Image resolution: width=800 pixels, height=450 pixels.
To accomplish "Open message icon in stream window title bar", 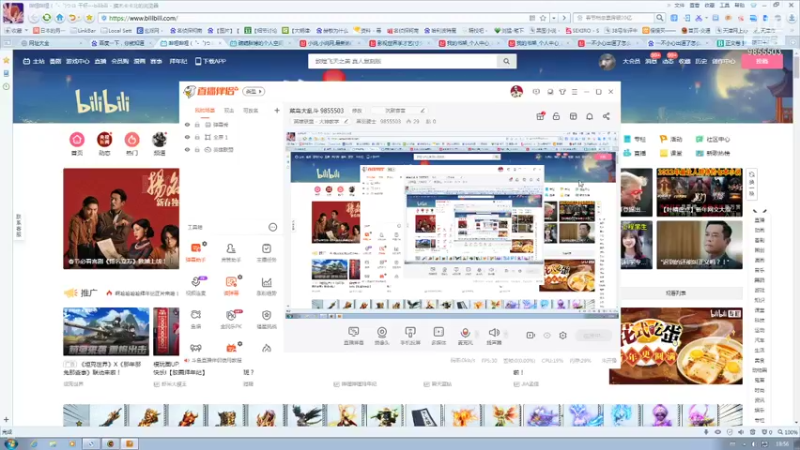I will 536,92.
